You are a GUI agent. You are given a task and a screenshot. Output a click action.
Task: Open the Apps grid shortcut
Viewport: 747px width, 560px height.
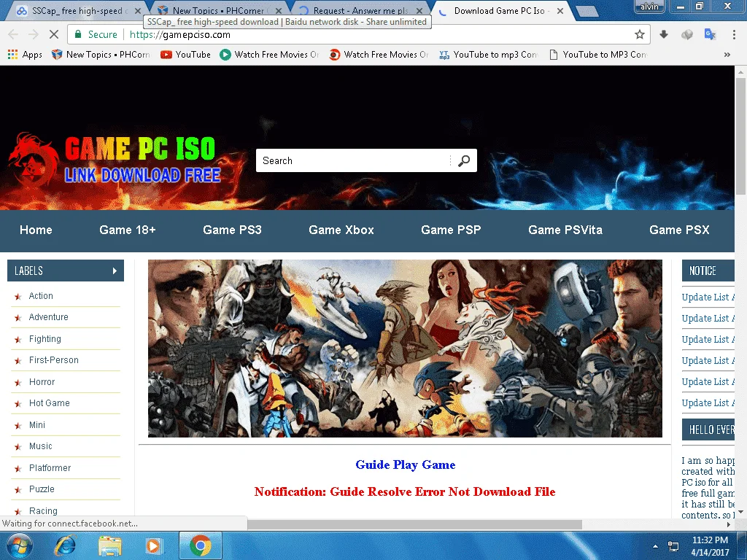26,54
